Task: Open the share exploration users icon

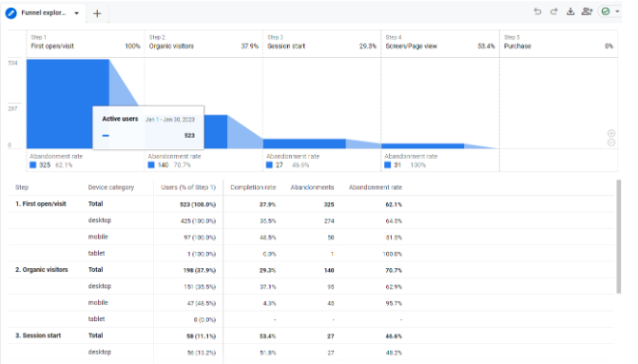Action: click(587, 11)
